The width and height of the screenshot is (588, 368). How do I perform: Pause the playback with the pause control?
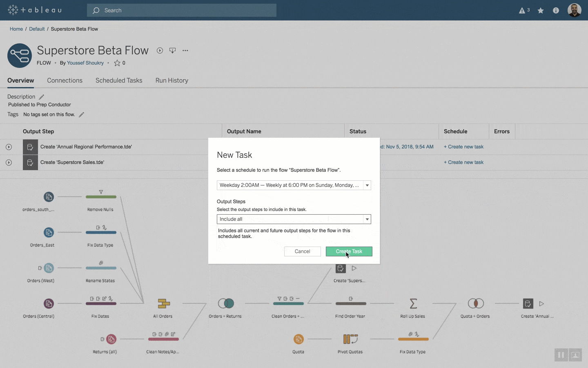coord(561,355)
